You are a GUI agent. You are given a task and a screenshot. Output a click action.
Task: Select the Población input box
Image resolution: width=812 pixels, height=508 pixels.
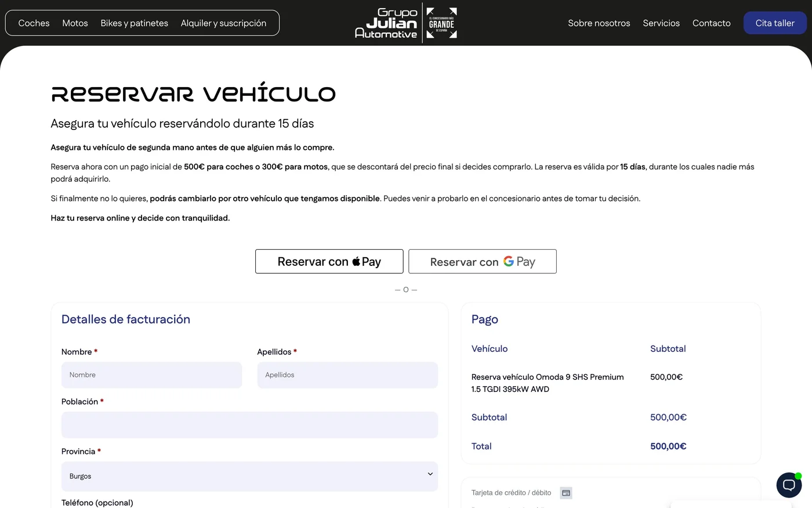(249, 425)
